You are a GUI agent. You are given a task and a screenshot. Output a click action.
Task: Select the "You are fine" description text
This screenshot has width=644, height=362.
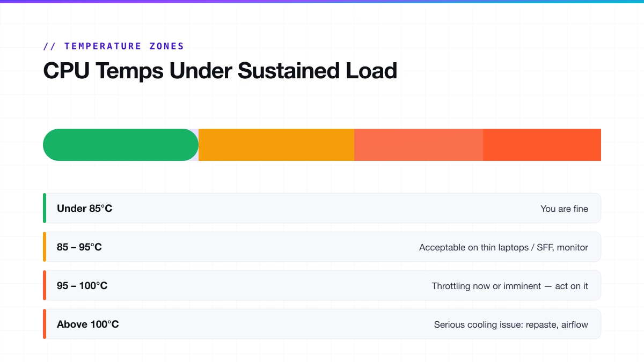(564, 209)
